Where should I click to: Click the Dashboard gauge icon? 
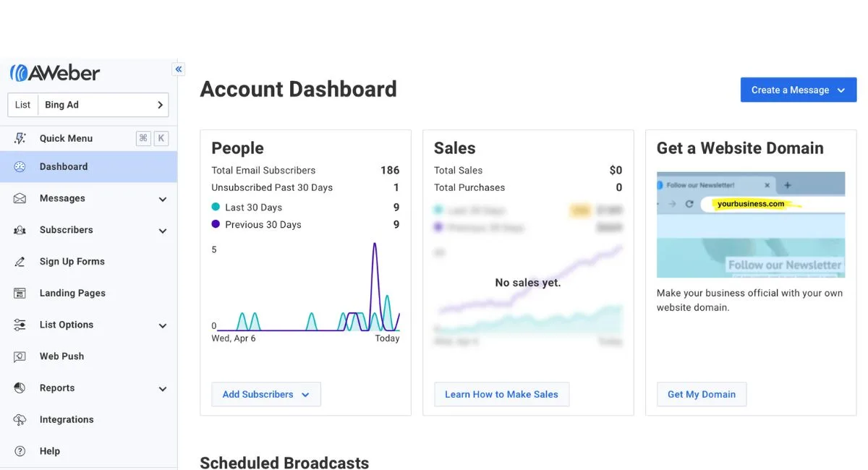click(20, 166)
